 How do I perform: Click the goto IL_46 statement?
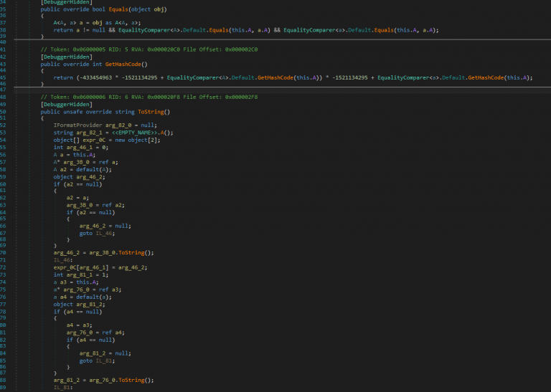pos(97,233)
